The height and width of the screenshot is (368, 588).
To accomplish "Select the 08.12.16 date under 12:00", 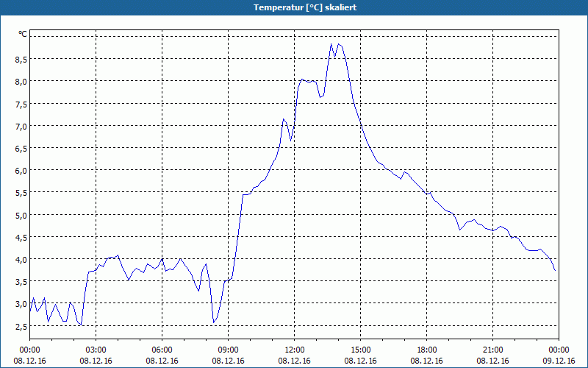I will coord(295,361).
